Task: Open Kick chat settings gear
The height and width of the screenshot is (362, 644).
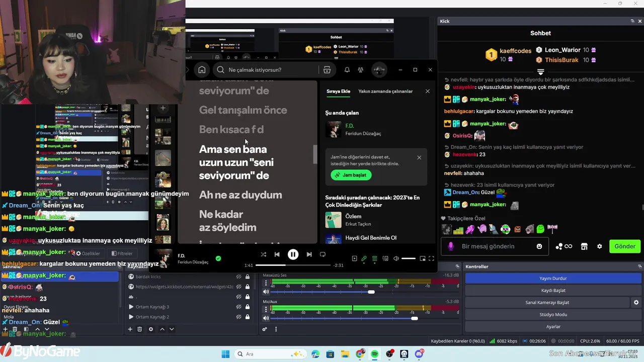Action: [x=599, y=246]
